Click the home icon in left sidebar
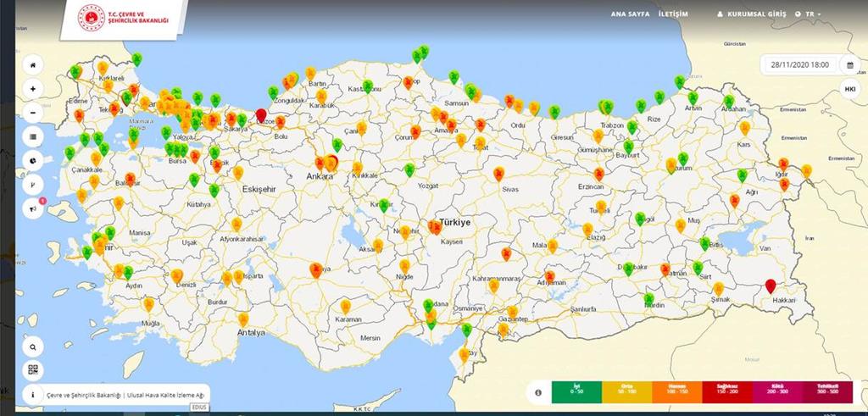868x416 pixels. pos(32,64)
